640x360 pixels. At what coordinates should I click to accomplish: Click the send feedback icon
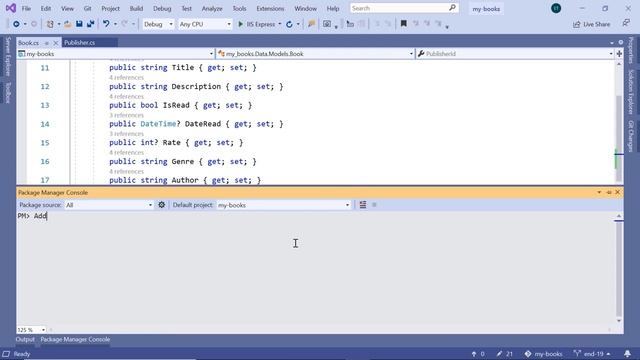pyautogui.click(x=626, y=24)
